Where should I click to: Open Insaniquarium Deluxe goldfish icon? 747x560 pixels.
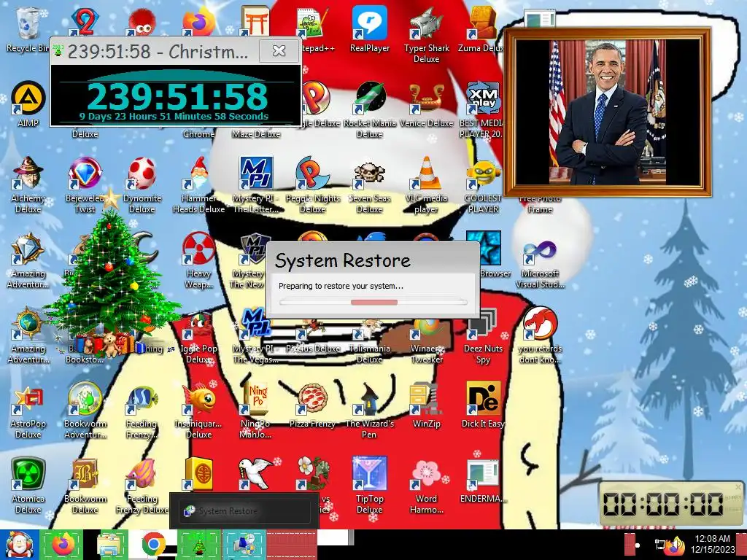(198, 411)
